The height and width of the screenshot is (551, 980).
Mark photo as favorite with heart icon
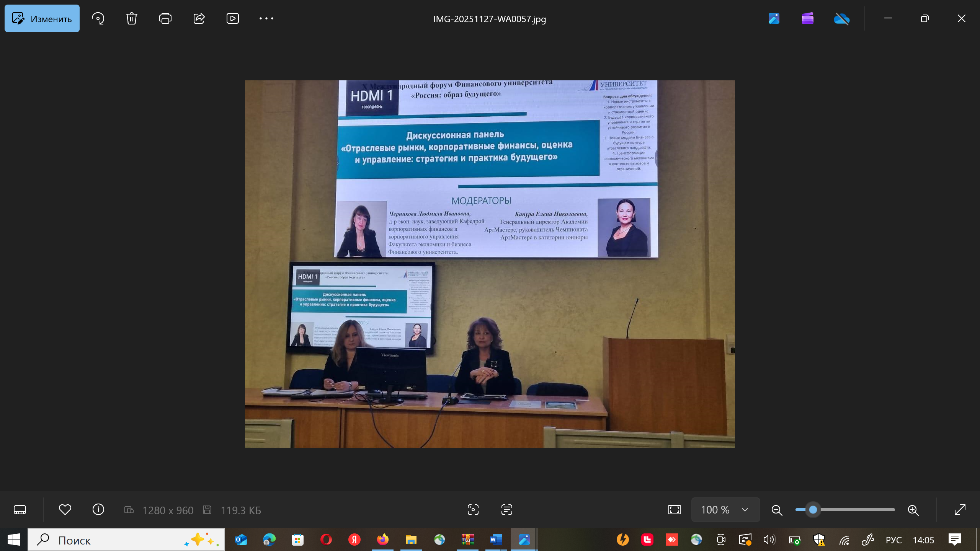click(65, 510)
